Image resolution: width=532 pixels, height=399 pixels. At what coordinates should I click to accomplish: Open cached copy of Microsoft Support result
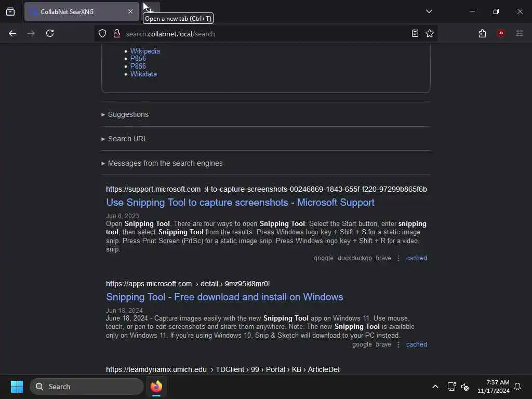pyautogui.click(x=417, y=258)
